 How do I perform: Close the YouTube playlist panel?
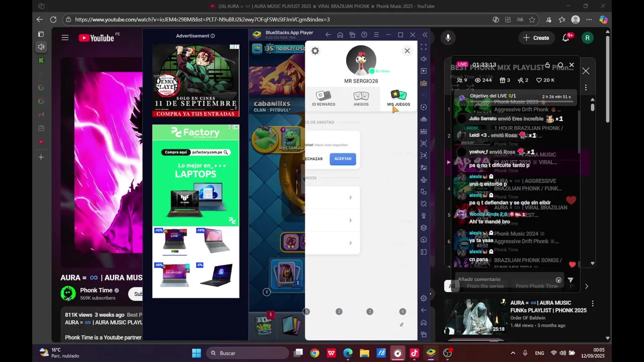(x=586, y=71)
